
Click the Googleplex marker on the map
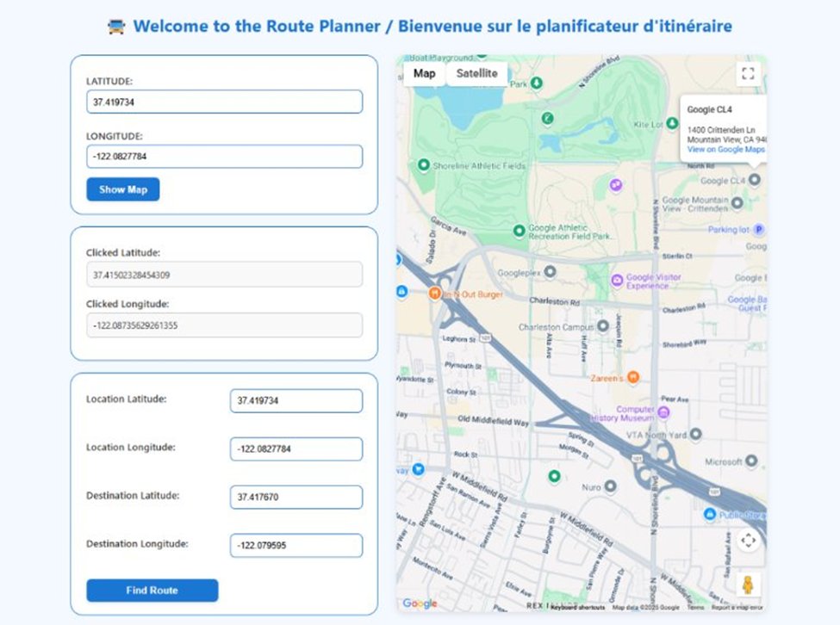[x=550, y=271]
